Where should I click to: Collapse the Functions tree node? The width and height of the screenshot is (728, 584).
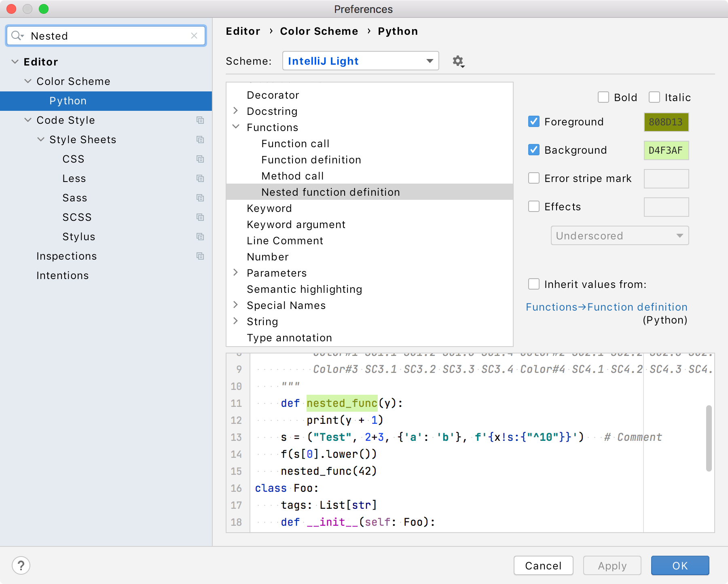point(236,127)
